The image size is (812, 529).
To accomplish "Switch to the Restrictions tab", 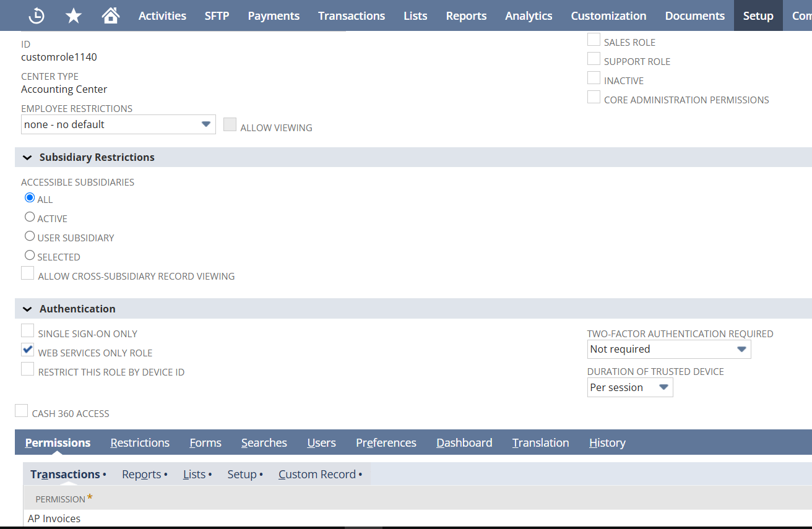I will pos(140,442).
